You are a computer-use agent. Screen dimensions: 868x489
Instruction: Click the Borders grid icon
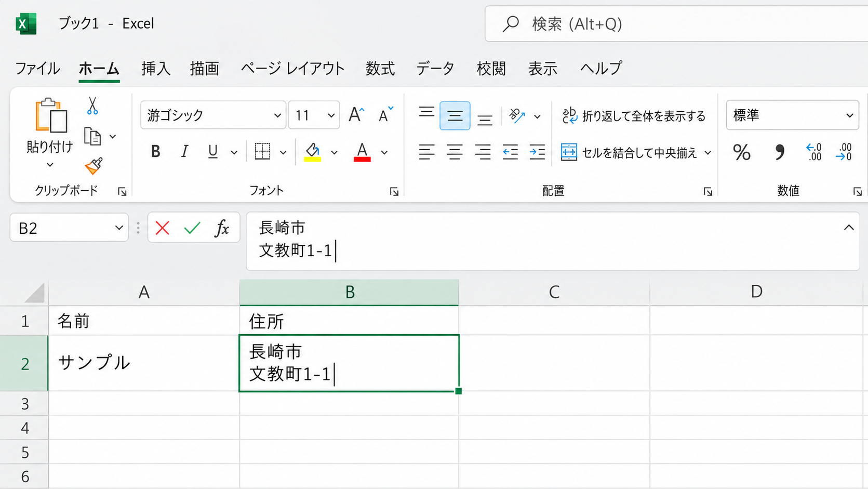(x=262, y=152)
